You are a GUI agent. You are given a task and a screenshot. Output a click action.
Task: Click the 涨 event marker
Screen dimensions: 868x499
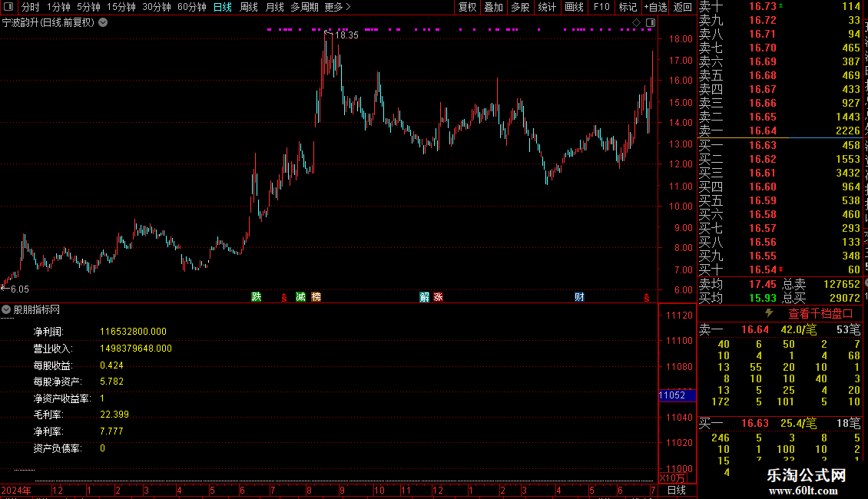[x=439, y=297]
